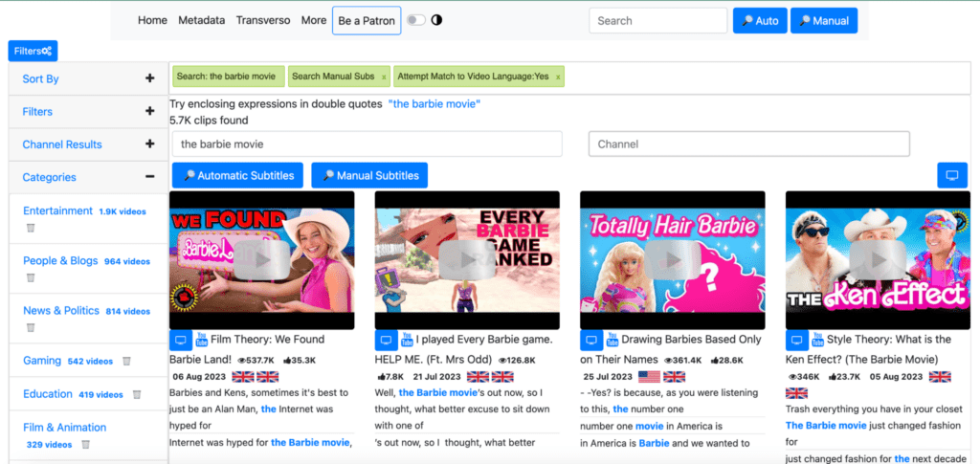Image resolution: width=980 pixels, height=464 pixels.
Task: Click the trash icon under News & Politics
Action: click(30, 328)
